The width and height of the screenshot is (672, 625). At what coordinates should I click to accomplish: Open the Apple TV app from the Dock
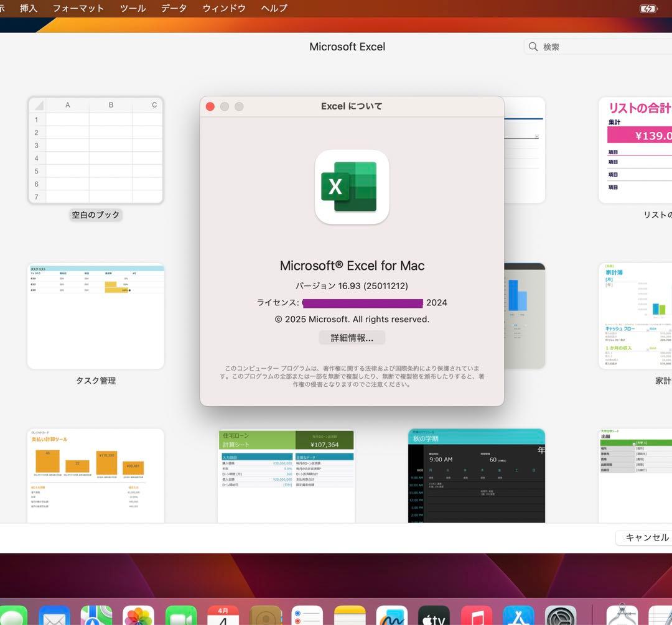(x=434, y=616)
